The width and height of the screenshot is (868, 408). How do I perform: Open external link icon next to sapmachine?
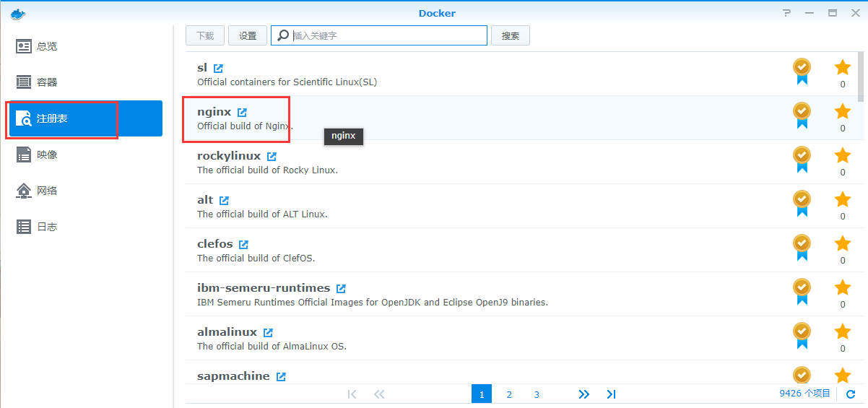point(281,376)
